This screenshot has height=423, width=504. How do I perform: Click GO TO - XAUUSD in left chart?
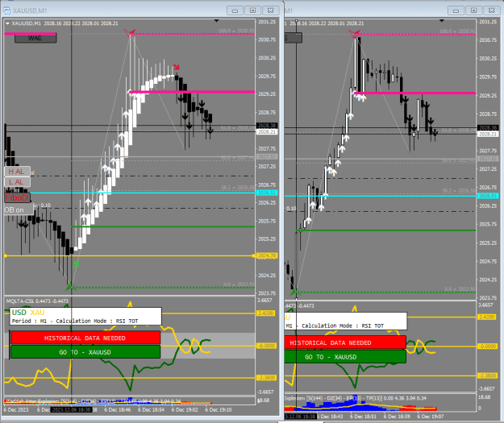pyautogui.click(x=85, y=352)
